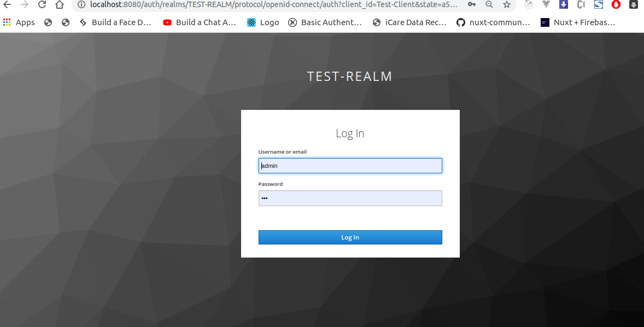
Task: Click the forward navigation arrow
Action: tap(25, 5)
